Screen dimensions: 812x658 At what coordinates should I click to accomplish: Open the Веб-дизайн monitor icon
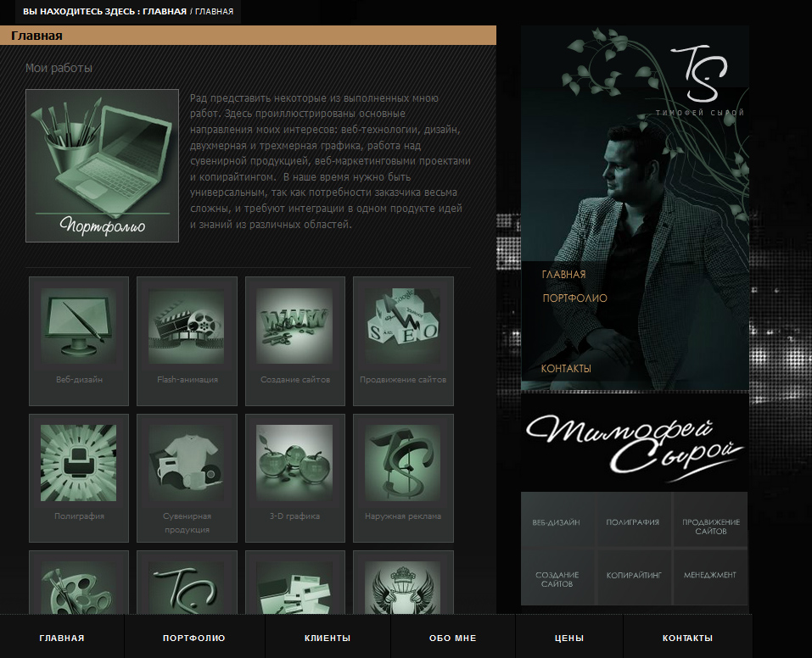79,326
